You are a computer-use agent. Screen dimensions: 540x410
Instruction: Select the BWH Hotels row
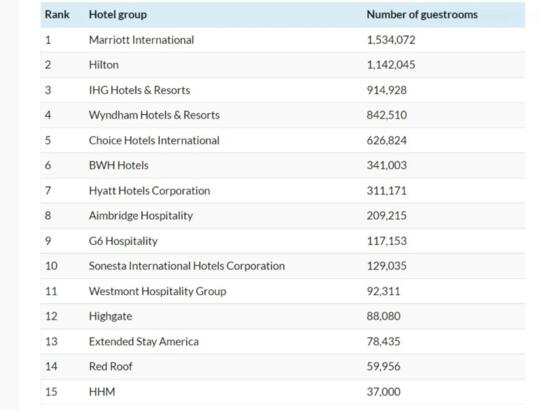pyautogui.click(x=283, y=165)
